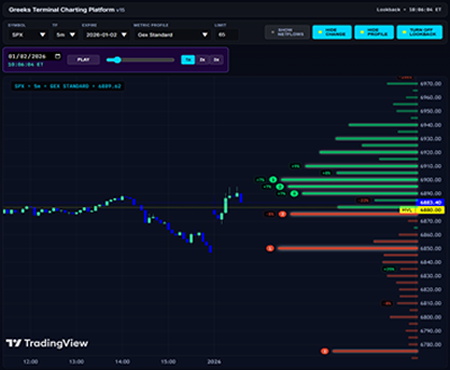Viewport: 450px width, 370px height.
Task: Toggle the Hide Profile button
Action: tap(374, 32)
